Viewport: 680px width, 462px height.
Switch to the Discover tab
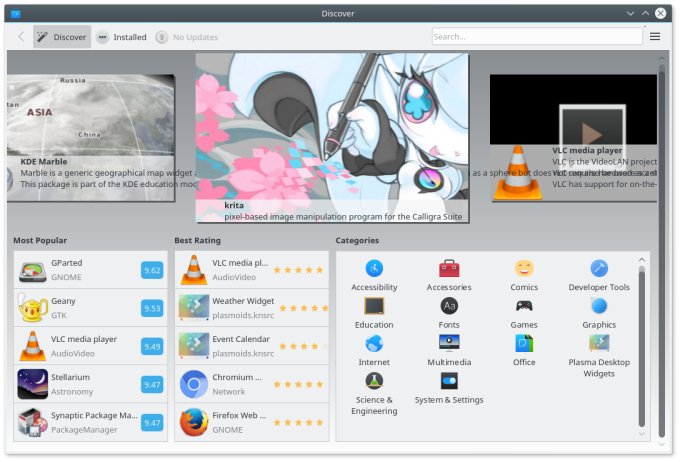[62, 37]
